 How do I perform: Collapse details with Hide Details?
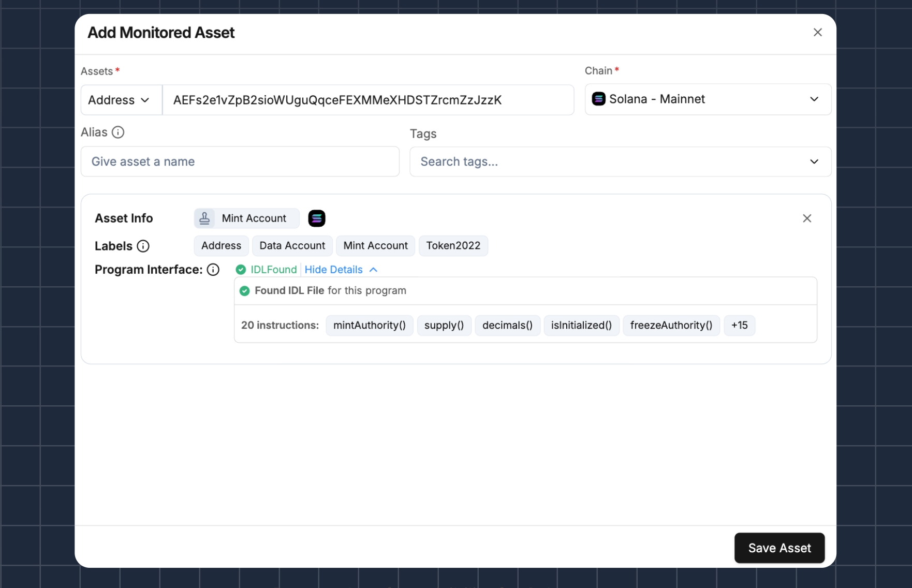[x=341, y=270]
